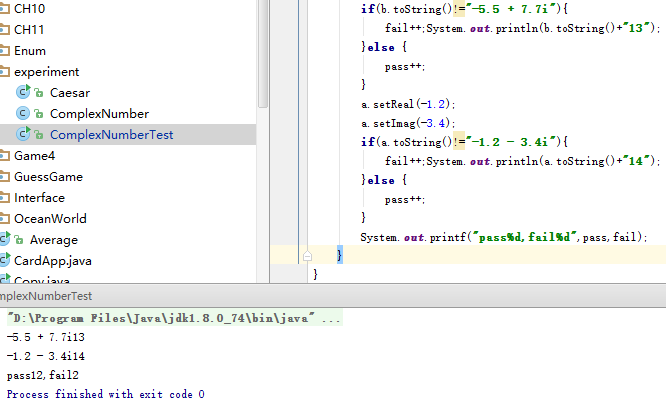This screenshot has width=666, height=408.
Task: Click the a.setReal(-1.2) code line
Action: click(x=408, y=104)
